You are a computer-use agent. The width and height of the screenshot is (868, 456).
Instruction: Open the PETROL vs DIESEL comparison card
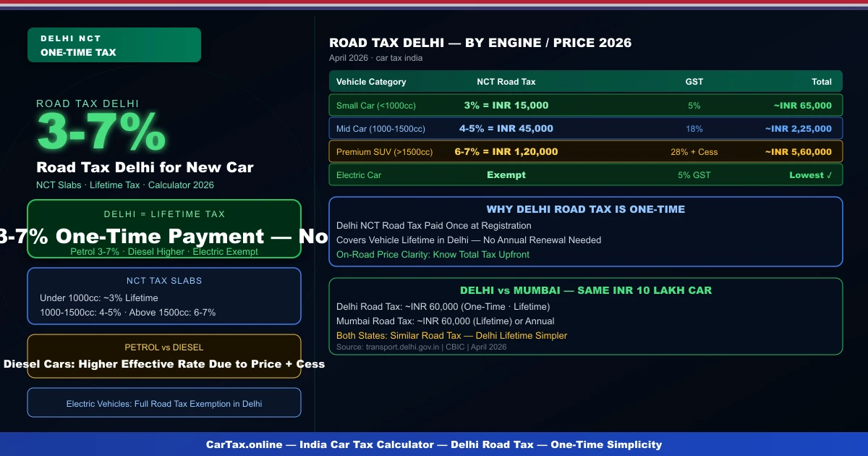(164, 355)
